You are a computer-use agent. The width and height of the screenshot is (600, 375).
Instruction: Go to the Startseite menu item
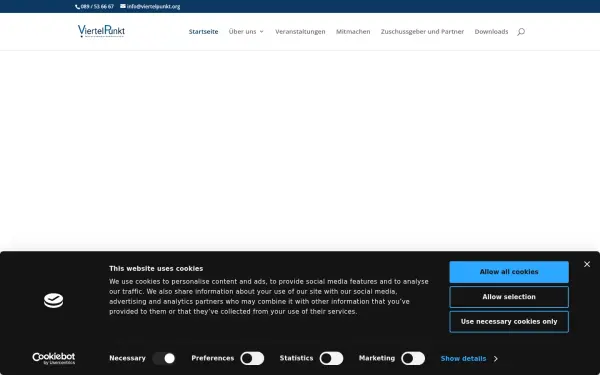point(203,32)
